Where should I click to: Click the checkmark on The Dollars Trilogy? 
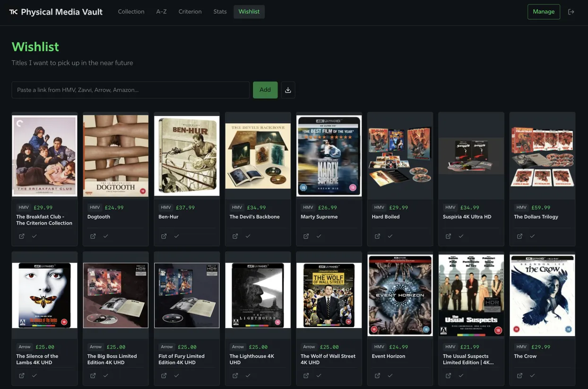(533, 236)
